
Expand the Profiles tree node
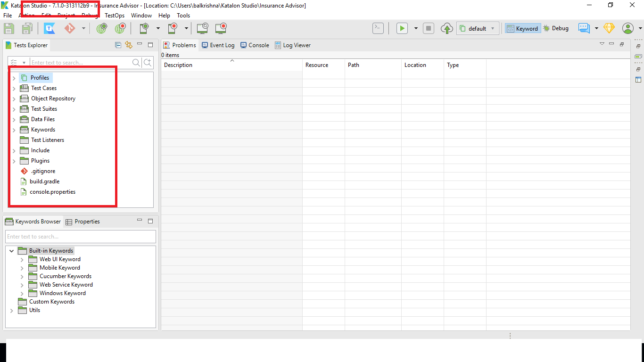14,78
